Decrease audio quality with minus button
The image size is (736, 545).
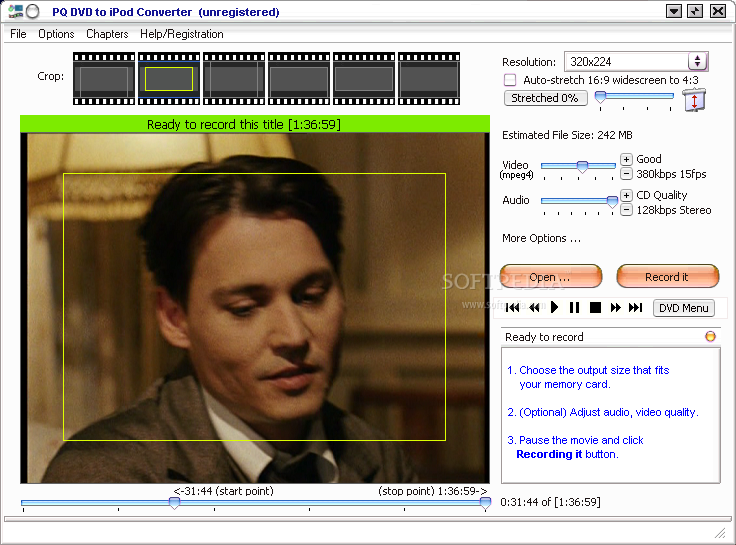pos(626,210)
